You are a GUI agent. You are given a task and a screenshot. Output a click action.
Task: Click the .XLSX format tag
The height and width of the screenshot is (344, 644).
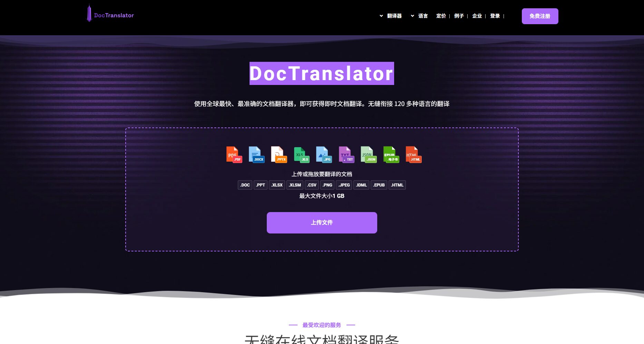coord(277,185)
